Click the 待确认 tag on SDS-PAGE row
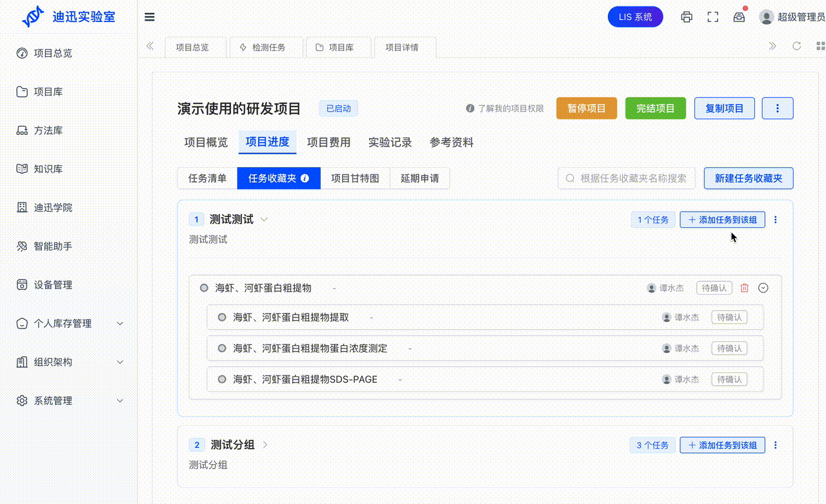Viewport: 826px width, 504px height. pos(729,379)
